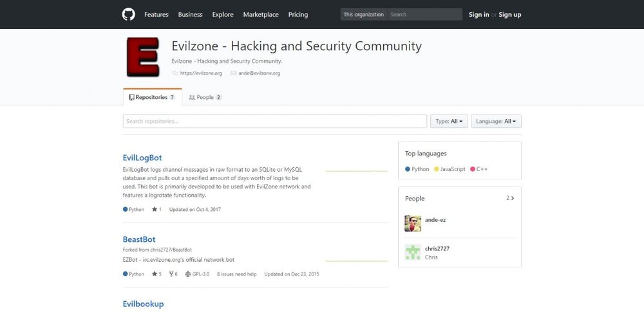Click the Updated on Oct 4, 2017 text
This screenshot has height=312, width=644.
coord(195,209)
